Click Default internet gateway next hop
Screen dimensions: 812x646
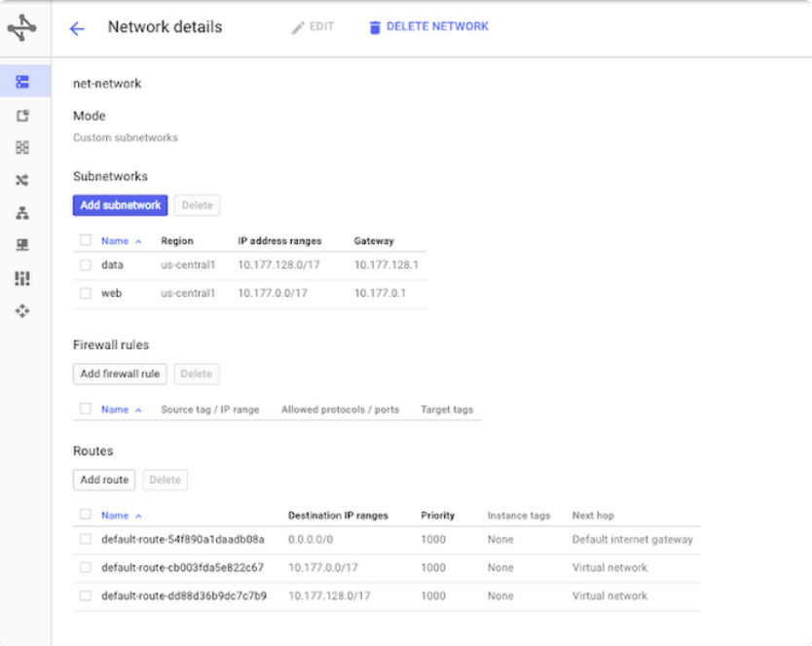(x=632, y=539)
